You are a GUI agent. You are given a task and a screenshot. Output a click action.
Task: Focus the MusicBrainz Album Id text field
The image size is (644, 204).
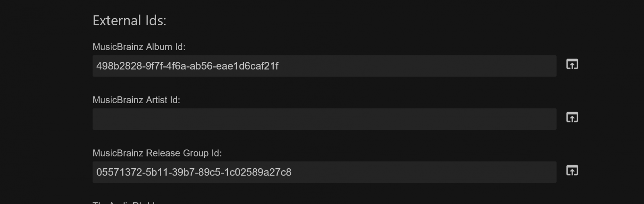[x=324, y=66]
